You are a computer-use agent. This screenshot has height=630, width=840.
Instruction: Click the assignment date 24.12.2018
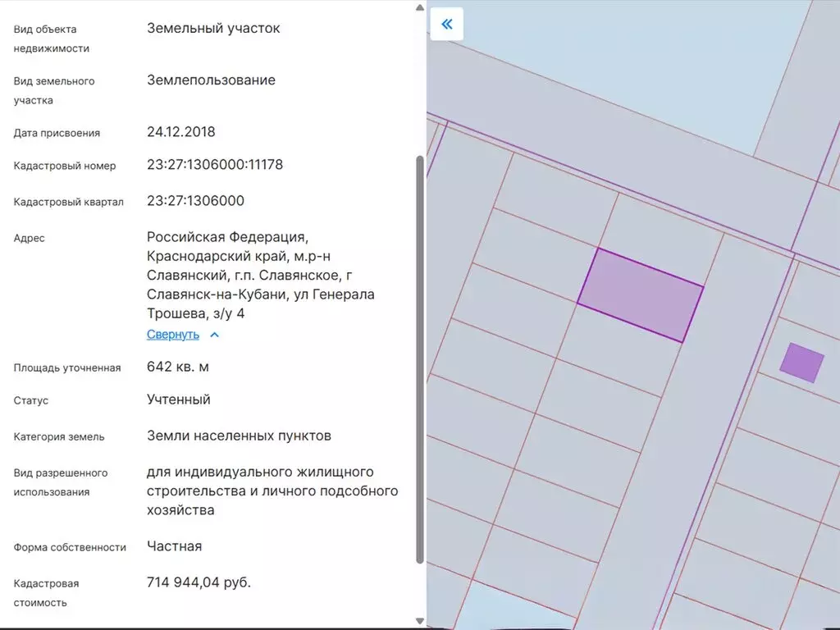point(180,132)
